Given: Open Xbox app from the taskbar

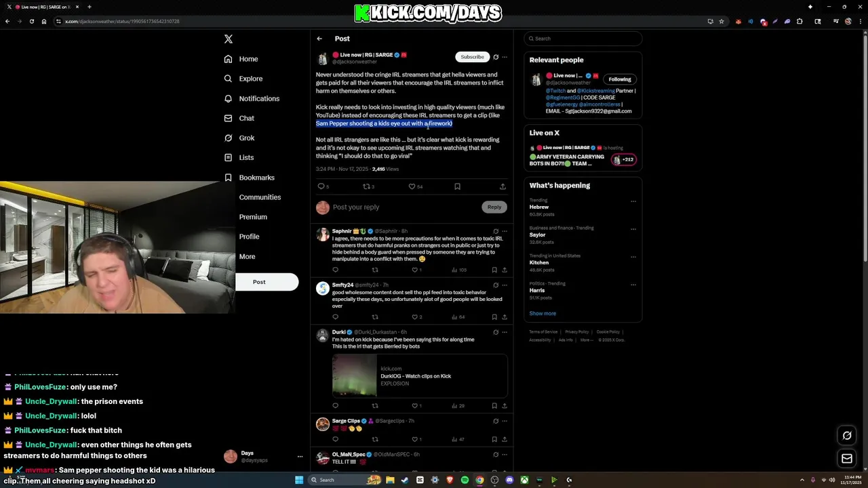Looking at the screenshot, I should (x=524, y=480).
